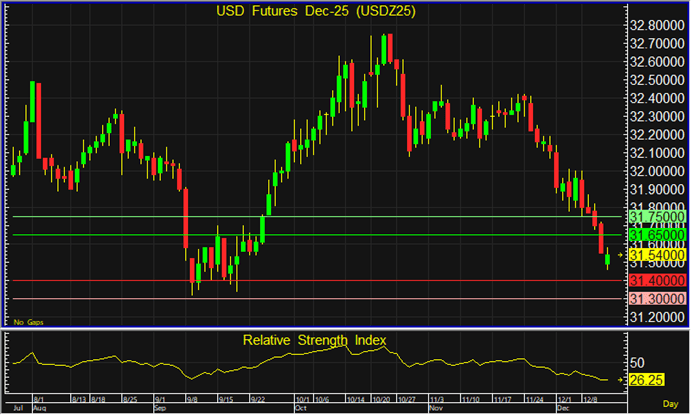The width and height of the screenshot is (691, 415).
Task: Click the green 31.65000 price level label
Action: tap(655, 236)
